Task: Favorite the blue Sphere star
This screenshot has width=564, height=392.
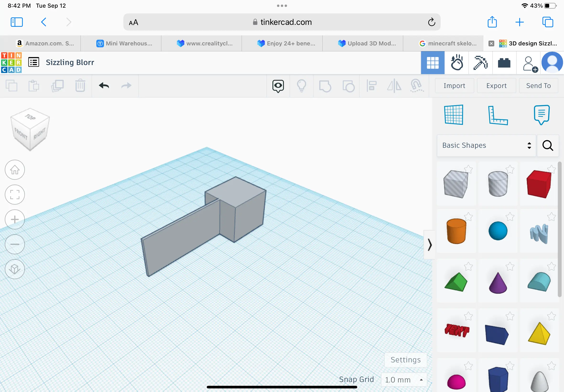Action: click(x=510, y=217)
